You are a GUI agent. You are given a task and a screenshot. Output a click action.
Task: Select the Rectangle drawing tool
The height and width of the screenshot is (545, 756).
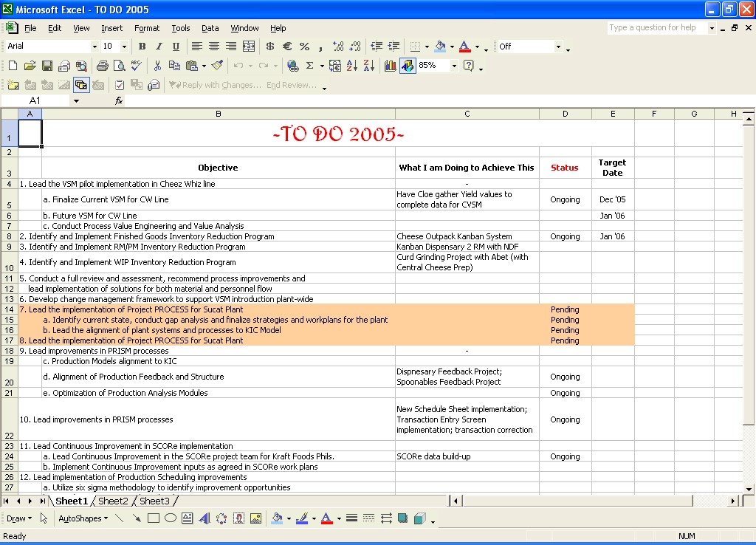tap(154, 518)
